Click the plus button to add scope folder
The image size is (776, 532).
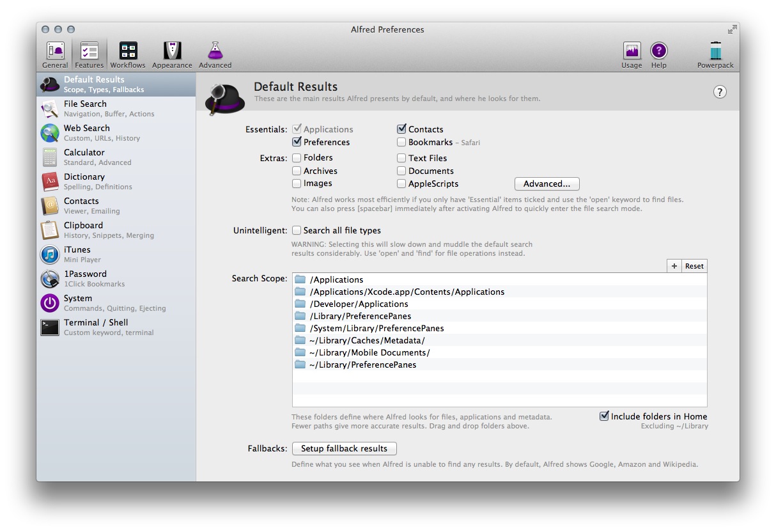tap(674, 266)
